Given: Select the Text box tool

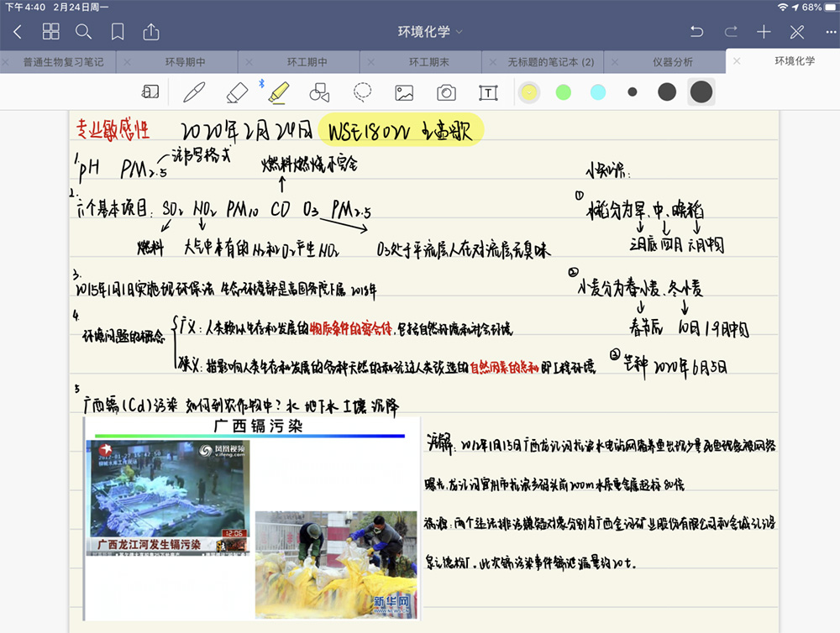Looking at the screenshot, I should point(488,92).
